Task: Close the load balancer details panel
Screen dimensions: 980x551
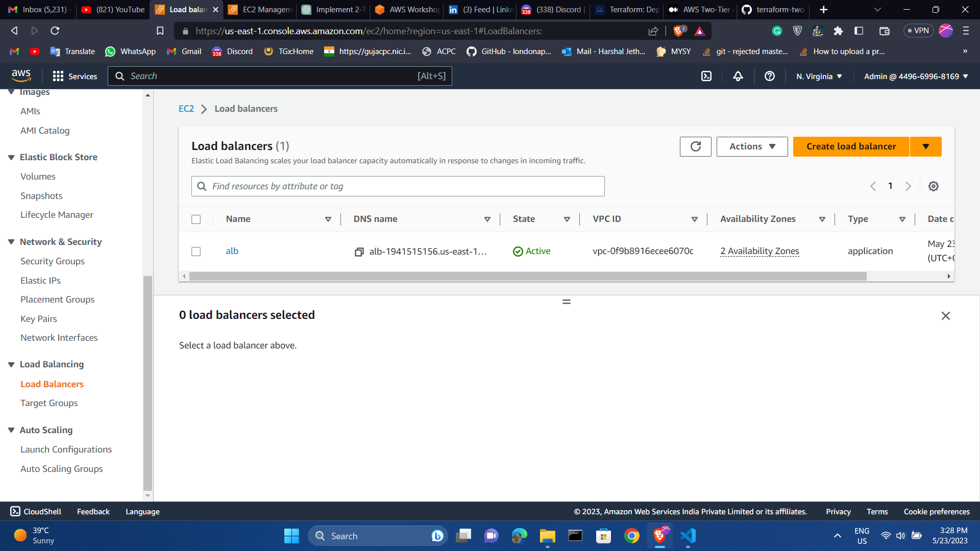Action: click(945, 316)
